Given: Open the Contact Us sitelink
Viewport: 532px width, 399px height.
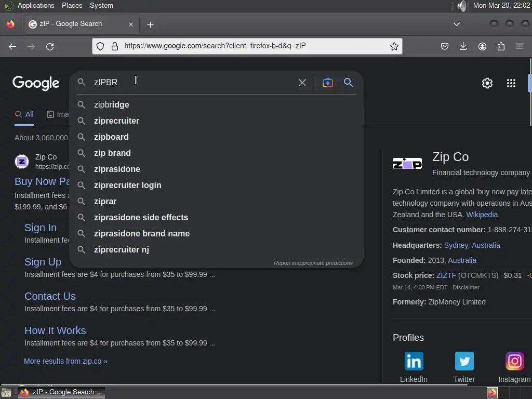Looking at the screenshot, I should pos(50,296).
